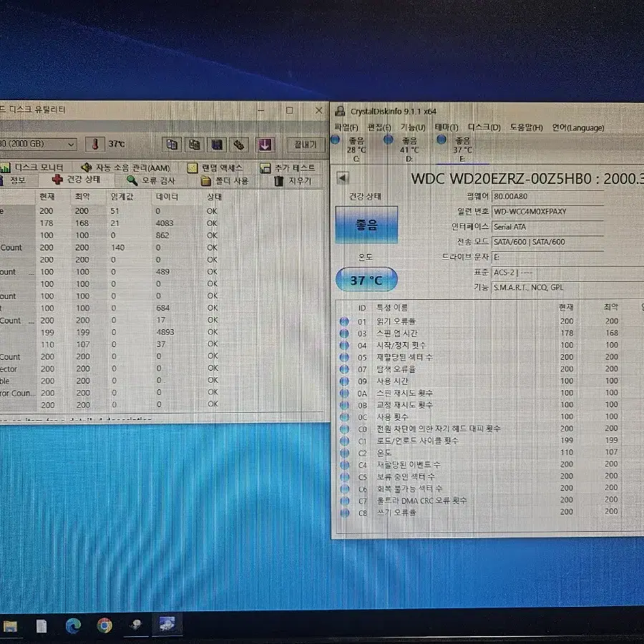This screenshot has height=644, width=644.
Task: Open the 기능(U) menu
Action: 413,127
